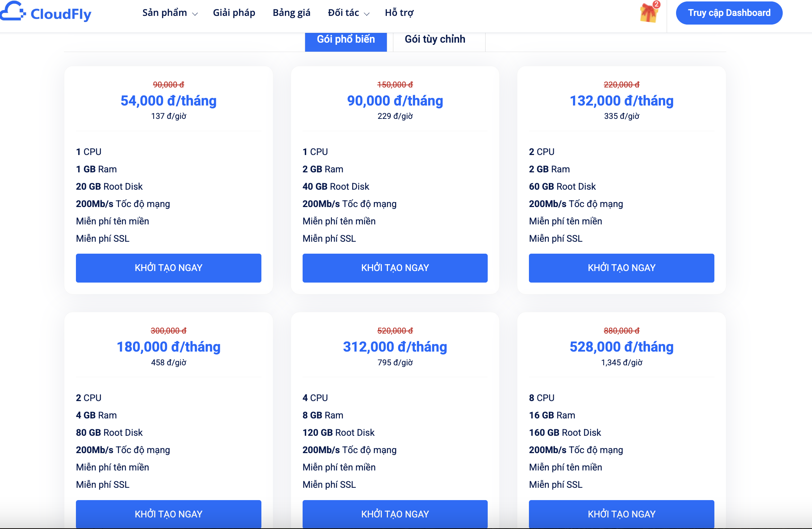This screenshot has height=529, width=812.
Task: Click the red notification badge on gift
Action: click(x=657, y=4)
